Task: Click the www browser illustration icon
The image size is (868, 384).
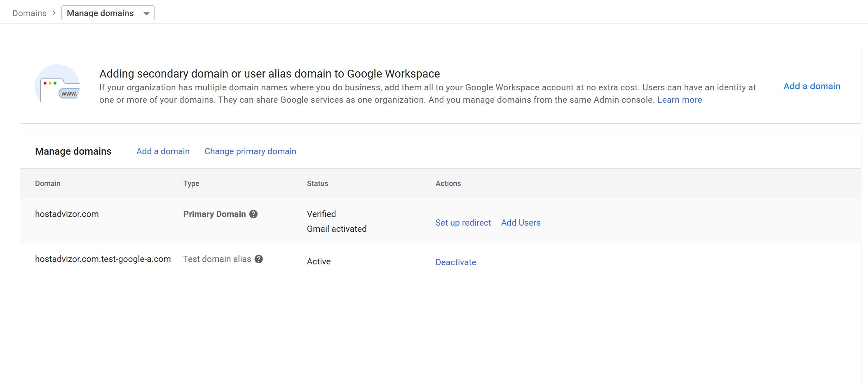Action: [58, 86]
